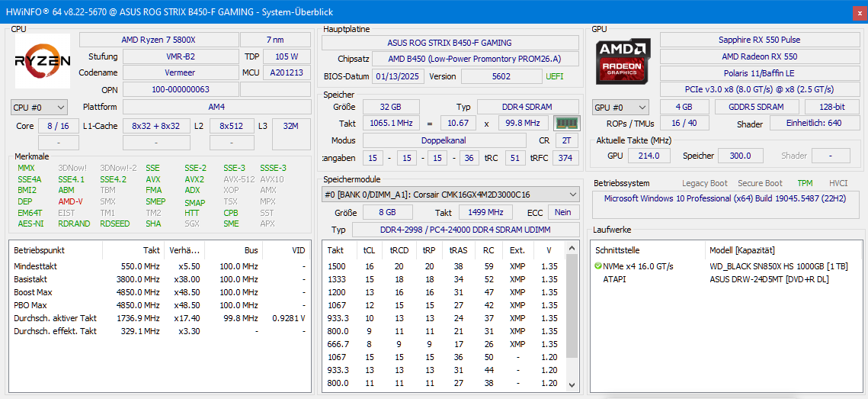Click the 128-bit bus width field
This screenshot has width=868, height=399.
(832, 108)
